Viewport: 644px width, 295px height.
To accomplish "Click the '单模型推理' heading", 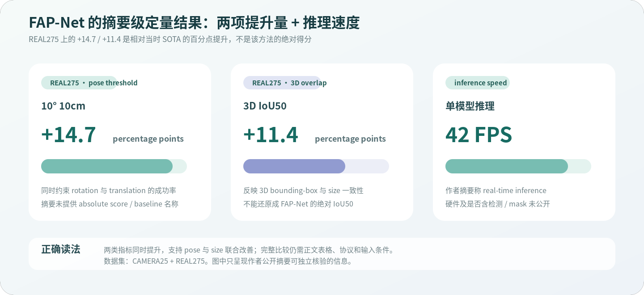I will click(x=470, y=106).
